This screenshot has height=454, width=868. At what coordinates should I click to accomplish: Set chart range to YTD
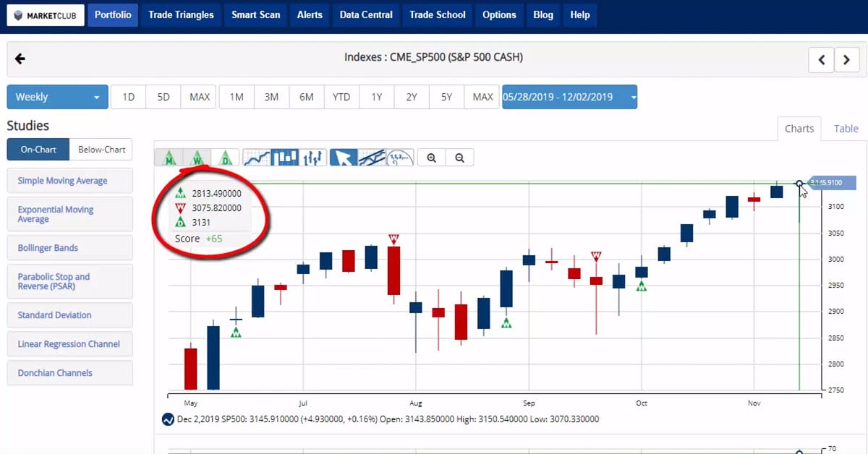click(341, 97)
